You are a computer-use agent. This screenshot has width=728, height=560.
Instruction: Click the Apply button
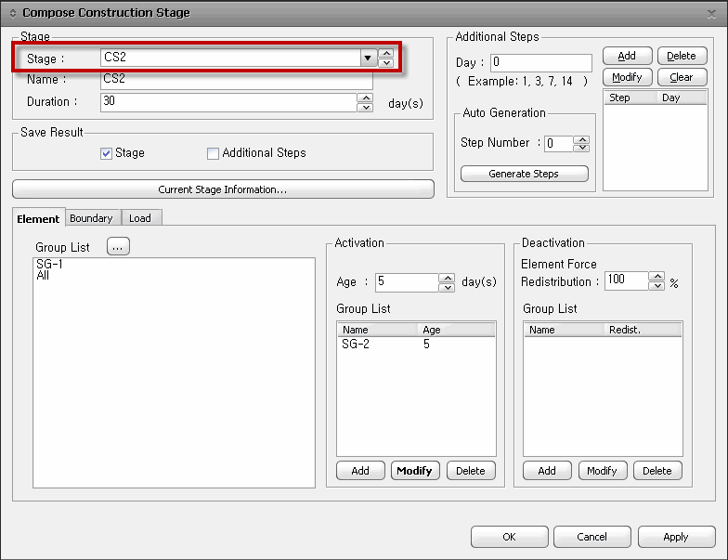tap(675, 537)
